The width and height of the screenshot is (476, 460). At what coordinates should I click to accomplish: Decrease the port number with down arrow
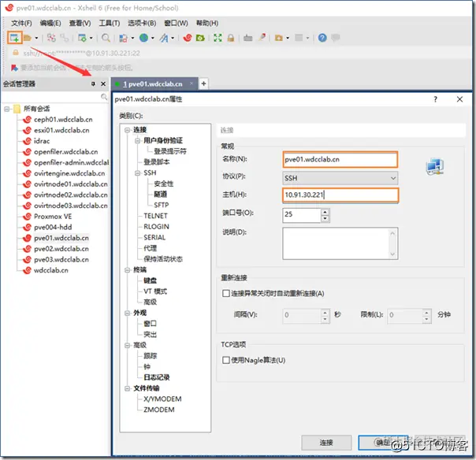[325, 218]
